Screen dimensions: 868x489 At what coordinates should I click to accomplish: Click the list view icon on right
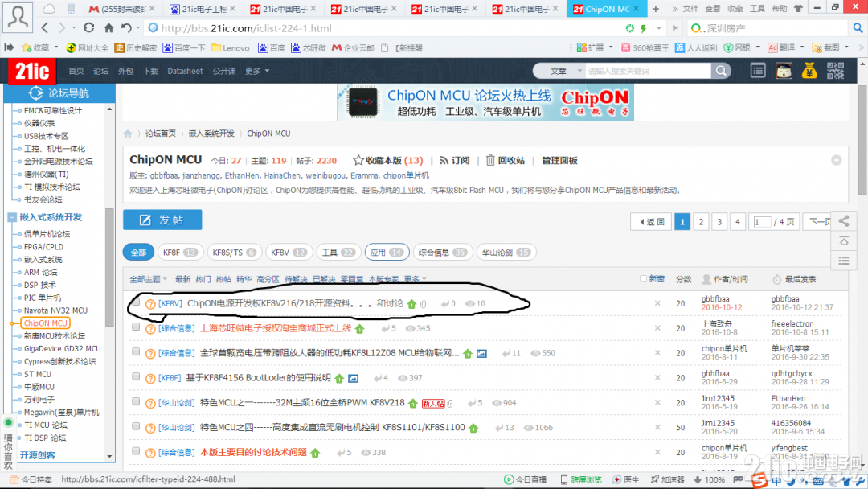click(844, 261)
